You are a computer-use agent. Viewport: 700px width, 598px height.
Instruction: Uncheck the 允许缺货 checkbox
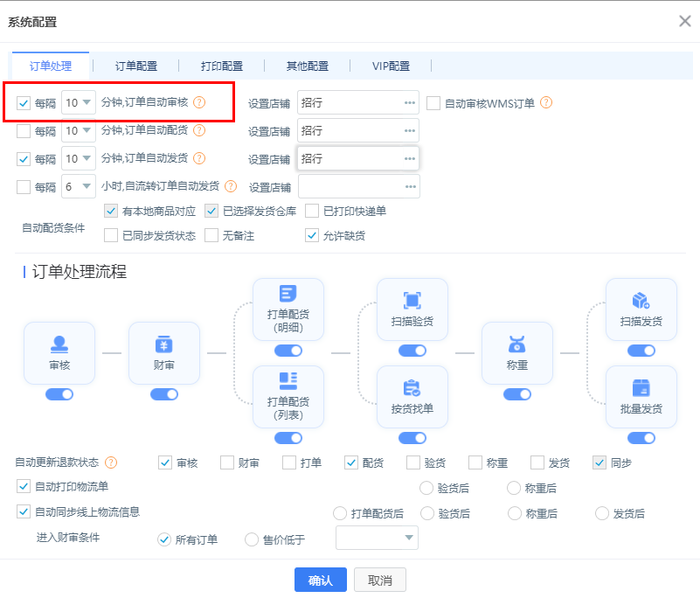312,235
